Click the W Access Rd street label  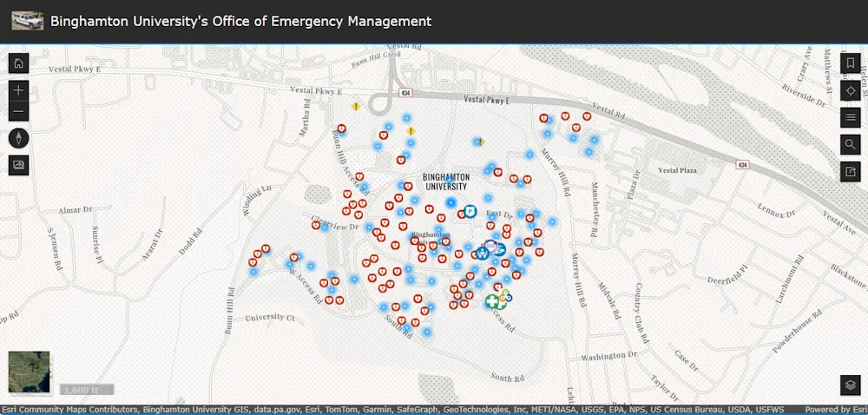tap(305, 287)
